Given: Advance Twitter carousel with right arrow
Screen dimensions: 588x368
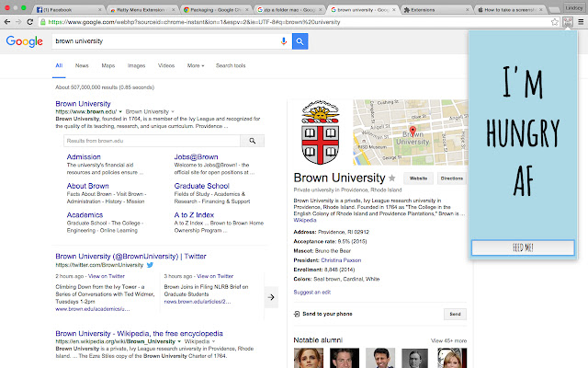Looking at the screenshot, I should [x=271, y=297].
